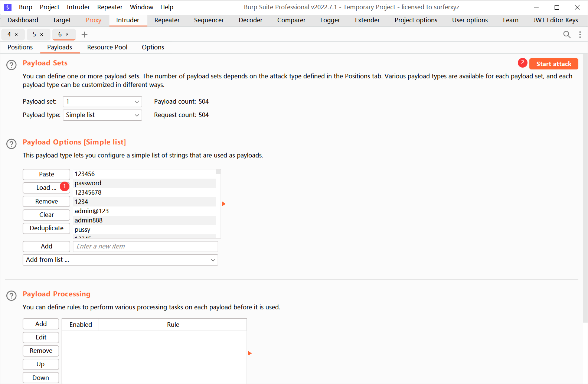Switch to the Dashboard tab
Image resolution: width=588 pixels, height=384 pixels.
(x=23, y=20)
